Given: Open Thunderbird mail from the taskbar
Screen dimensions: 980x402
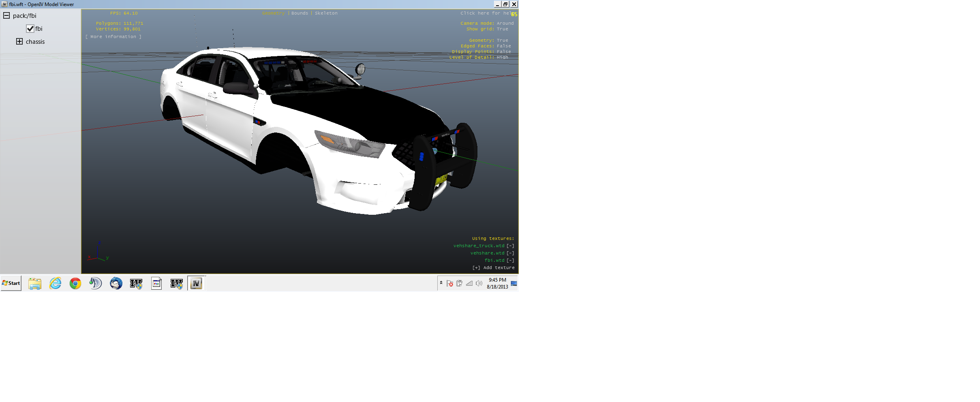Looking at the screenshot, I should click(x=116, y=284).
